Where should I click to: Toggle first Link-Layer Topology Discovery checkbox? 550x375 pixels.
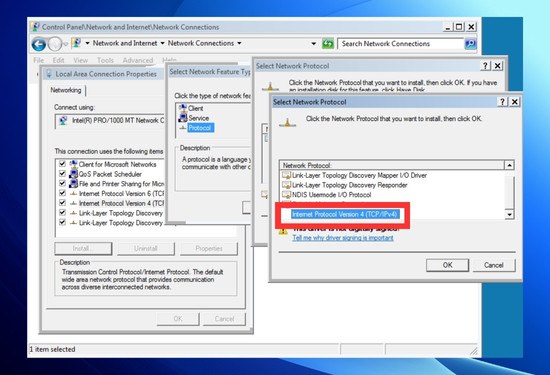click(62, 213)
